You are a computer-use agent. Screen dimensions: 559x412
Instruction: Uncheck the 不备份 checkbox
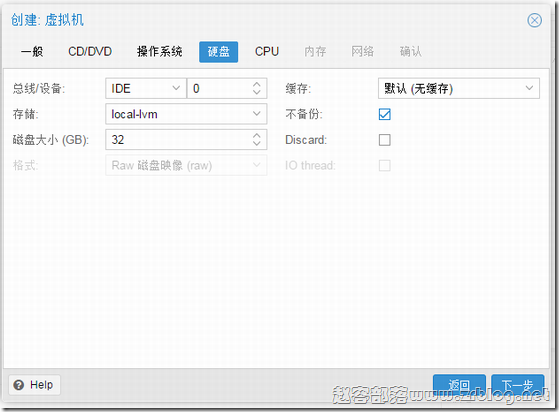tap(384, 114)
